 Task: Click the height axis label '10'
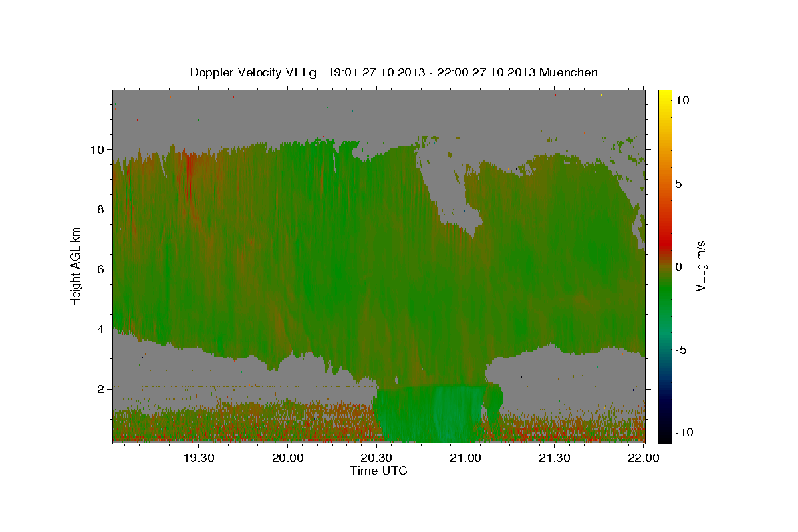click(x=98, y=149)
